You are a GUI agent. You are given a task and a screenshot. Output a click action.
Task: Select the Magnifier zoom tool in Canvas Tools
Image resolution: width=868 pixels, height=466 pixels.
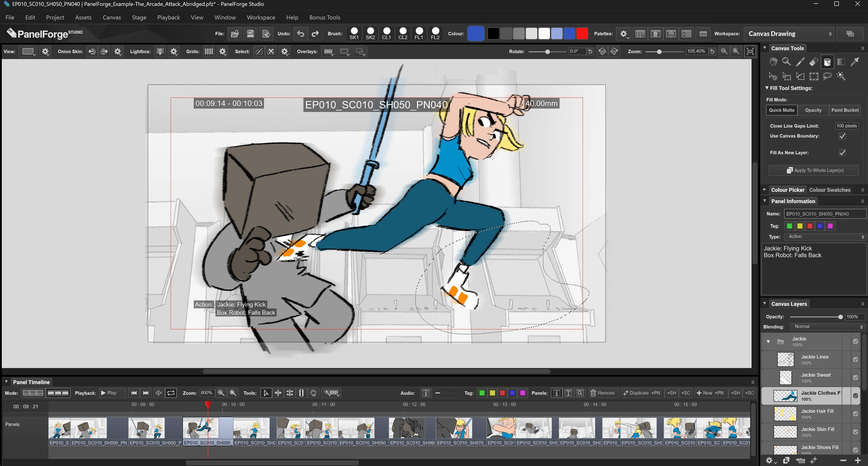[786, 61]
